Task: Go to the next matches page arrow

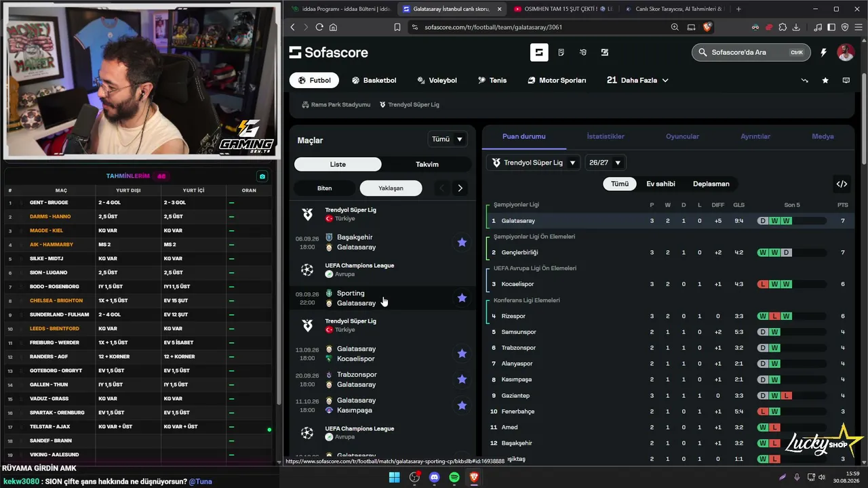Action: tap(460, 188)
